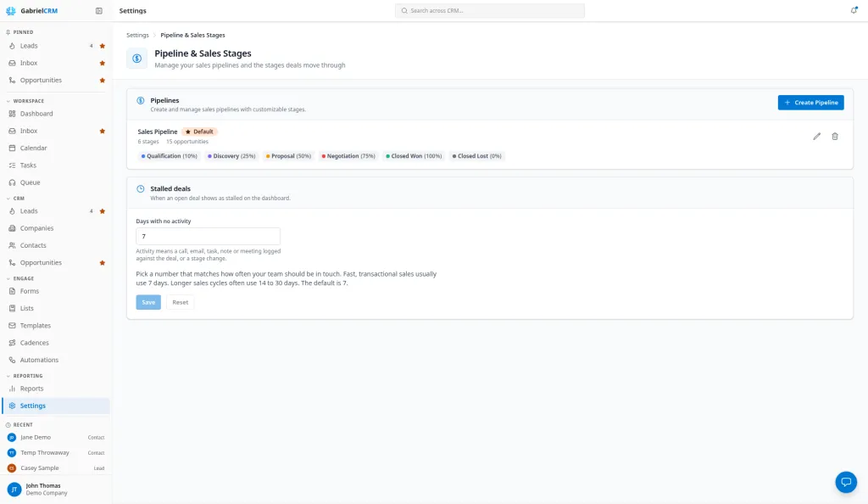The image size is (868, 504).
Task: Open recent contact Temp Throwaway
Action: (x=55, y=453)
